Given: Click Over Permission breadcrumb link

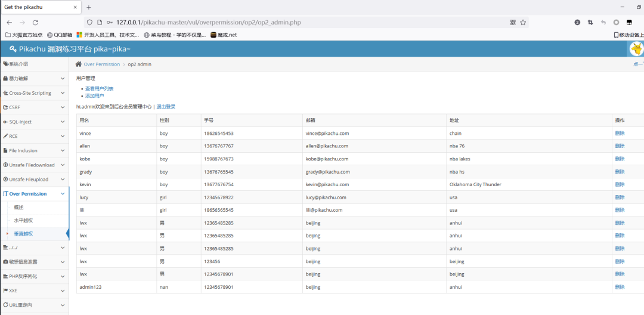Looking at the screenshot, I should (102, 64).
